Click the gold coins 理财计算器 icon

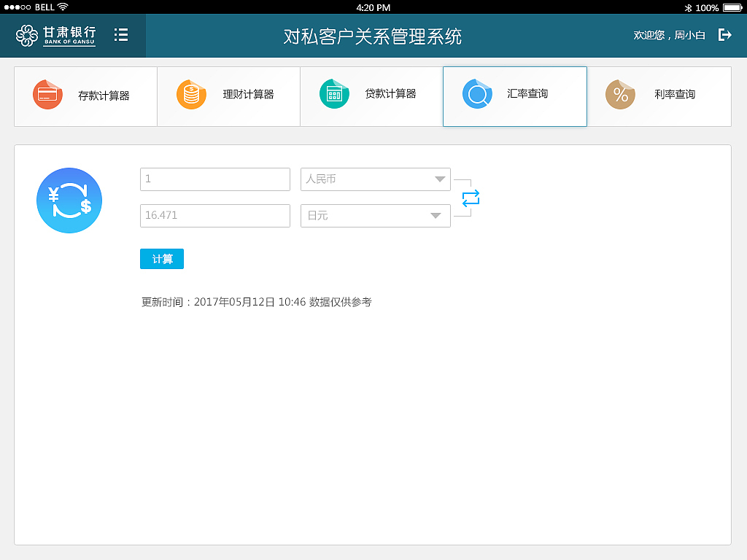pos(190,93)
